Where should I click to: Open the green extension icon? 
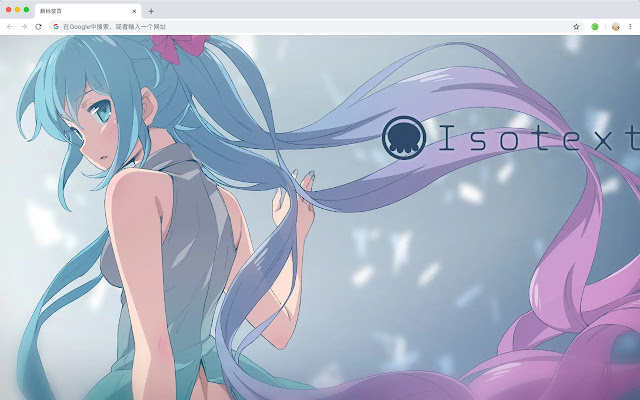(595, 27)
